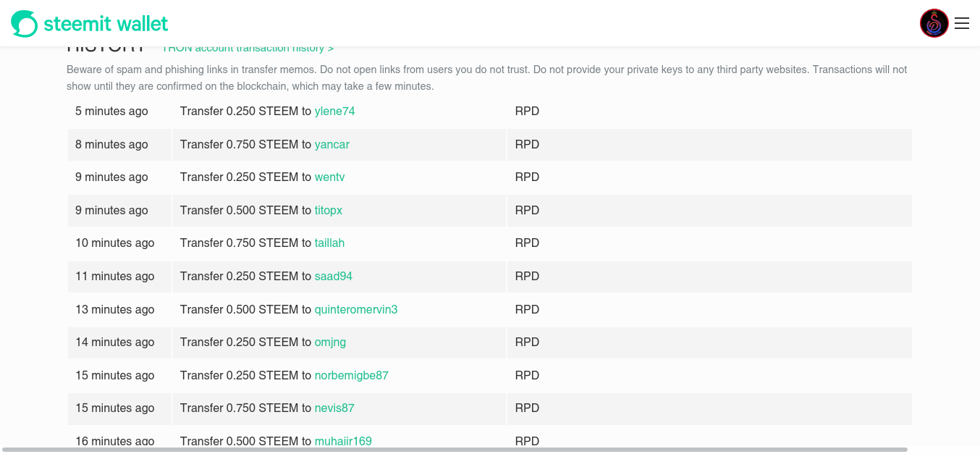Click RPD memo in ylene74 row
Image resolution: width=980 pixels, height=454 pixels.
click(x=527, y=112)
